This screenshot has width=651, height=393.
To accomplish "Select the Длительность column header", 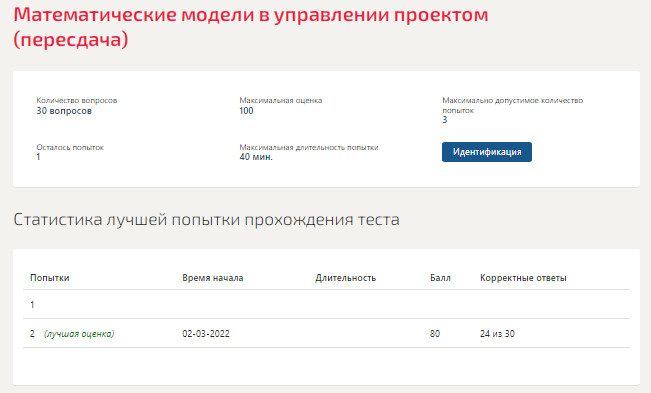I will [345, 278].
